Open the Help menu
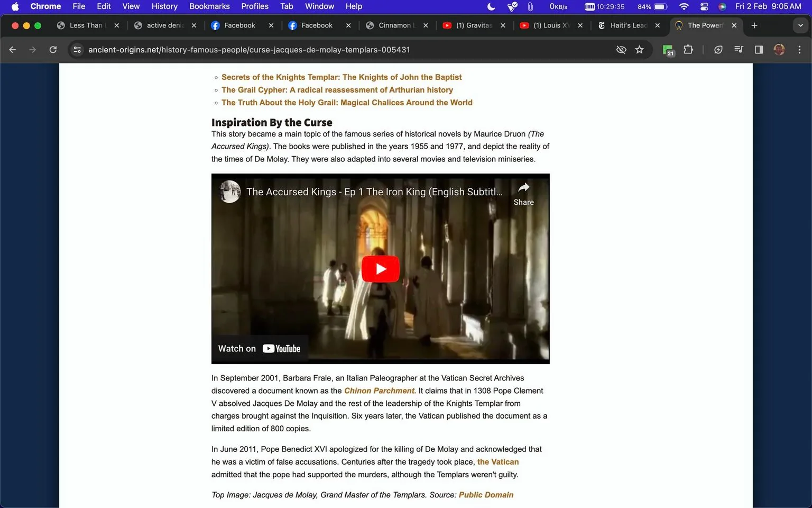 pos(354,6)
